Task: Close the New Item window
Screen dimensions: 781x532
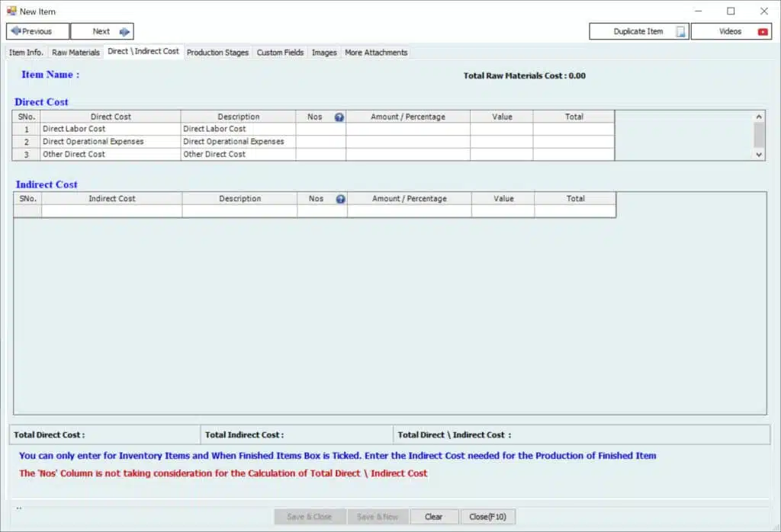Action: pos(764,11)
